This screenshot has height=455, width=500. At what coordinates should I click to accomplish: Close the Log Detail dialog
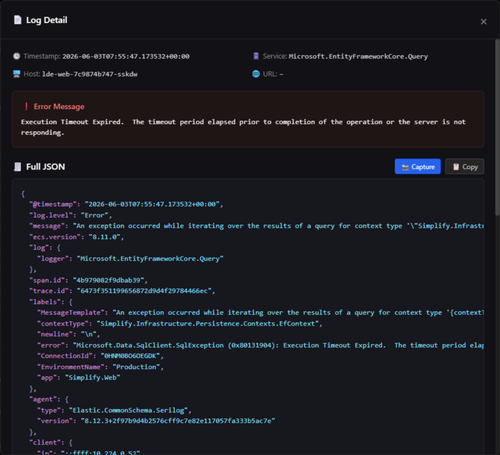(x=483, y=22)
